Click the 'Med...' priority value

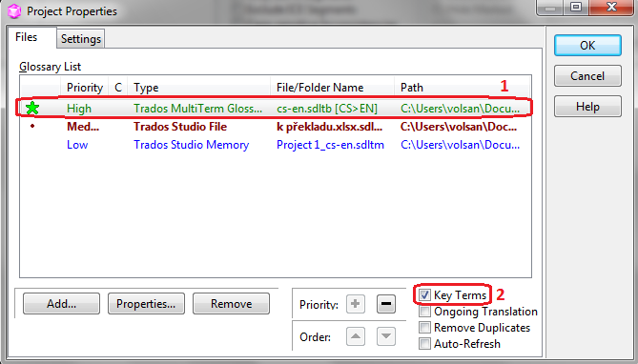[x=83, y=127]
